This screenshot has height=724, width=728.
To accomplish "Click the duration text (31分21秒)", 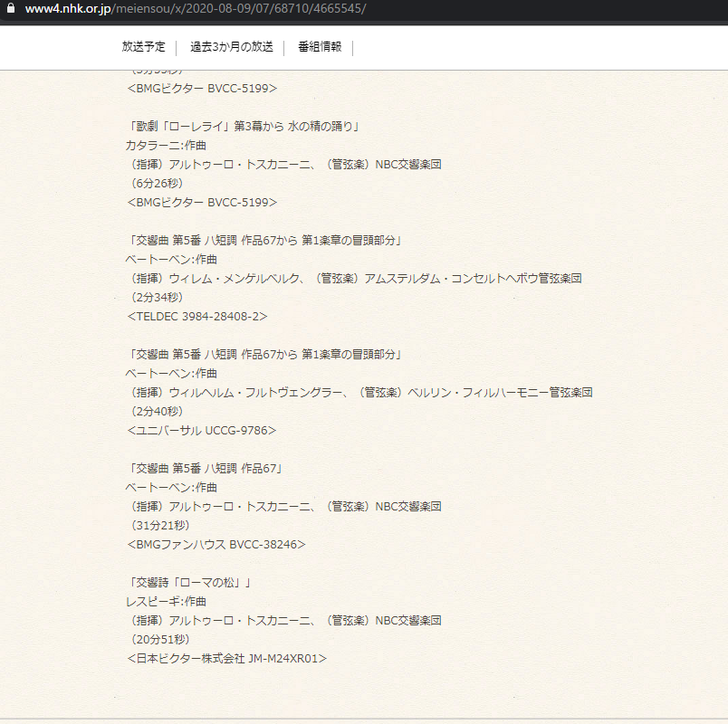I will (160, 526).
